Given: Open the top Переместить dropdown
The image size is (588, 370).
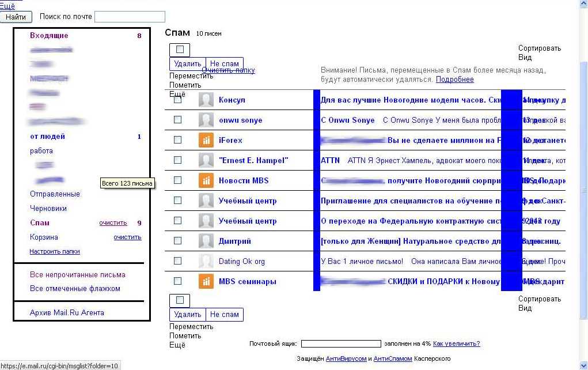Looking at the screenshot, I should pyautogui.click(x=191, y=76).
